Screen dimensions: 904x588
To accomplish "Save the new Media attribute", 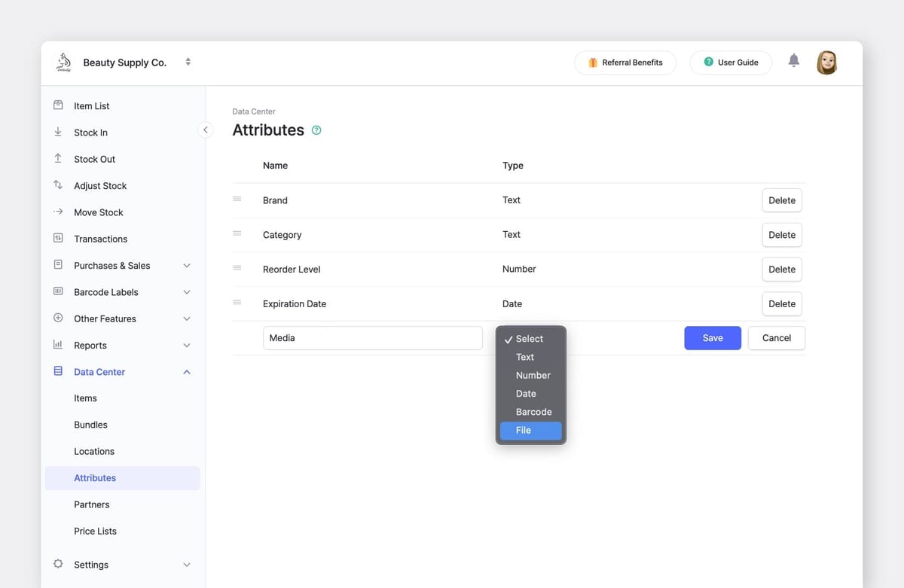I will [x=712, y=338].
